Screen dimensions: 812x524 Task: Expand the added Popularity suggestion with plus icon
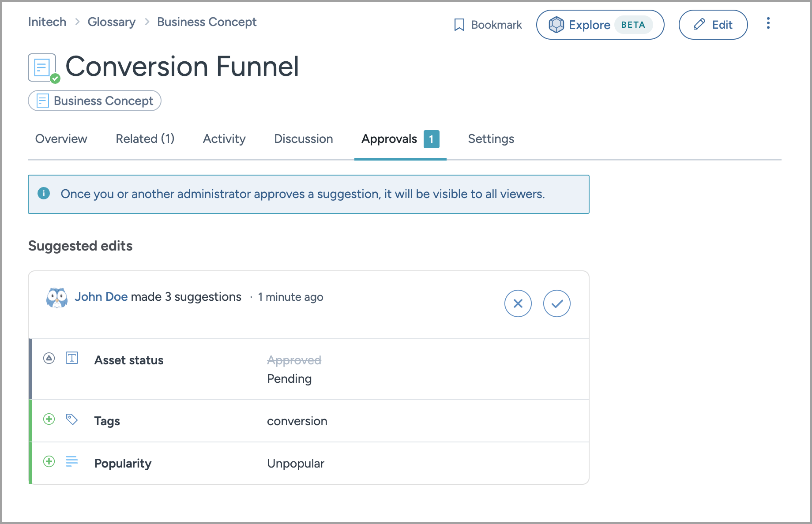(49, 462)
